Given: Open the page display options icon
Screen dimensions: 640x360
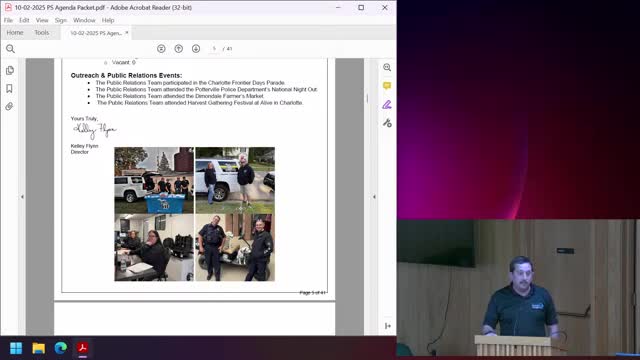Looking at the screenshot, I should click(161, 49).
